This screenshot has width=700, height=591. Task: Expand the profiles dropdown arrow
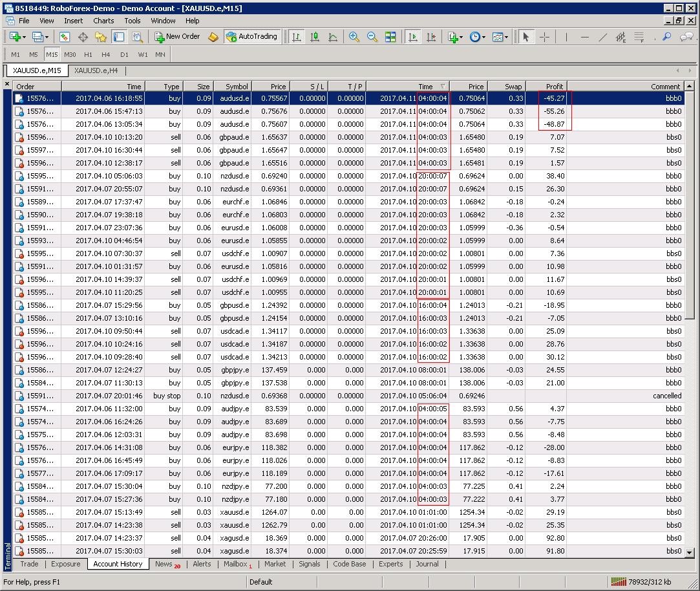[46, 37]
